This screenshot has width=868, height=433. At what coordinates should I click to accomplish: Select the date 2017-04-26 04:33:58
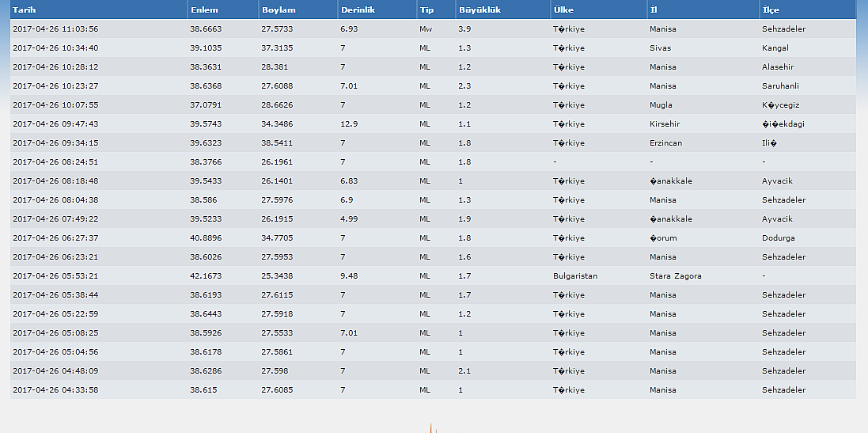tap(55, 389)
